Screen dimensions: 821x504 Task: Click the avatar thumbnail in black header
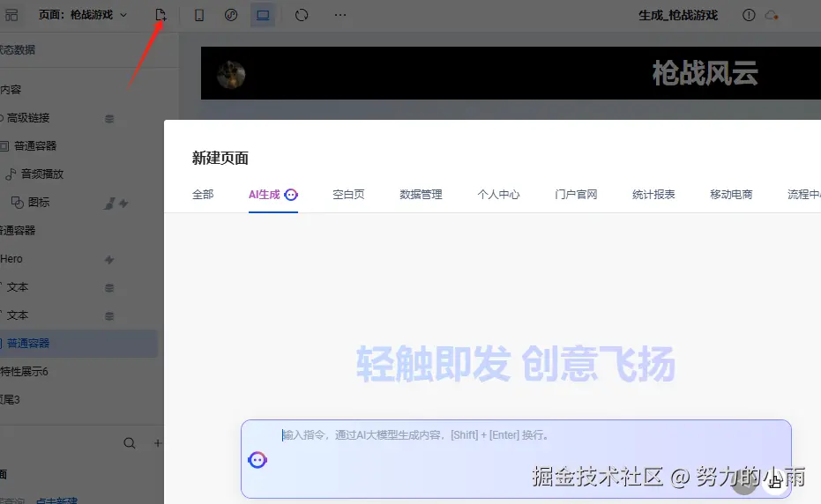coord(231,74)
